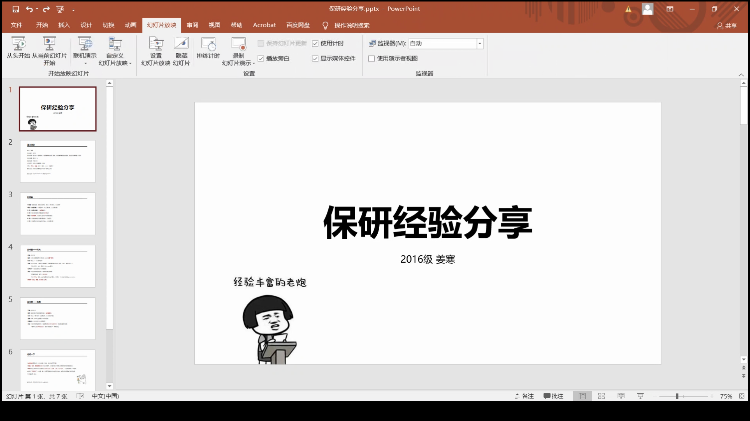Adjust the zoom slider in status bar

pyautogui.click(x=678, y=397)
